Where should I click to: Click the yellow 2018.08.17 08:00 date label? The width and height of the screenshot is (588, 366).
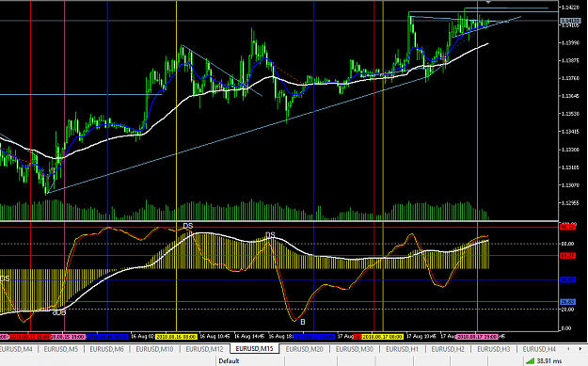point(383,337)
